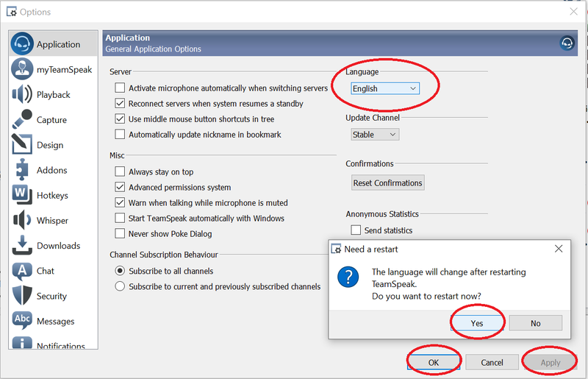This screenshot has width=588, height=379.
Task: Choose Subscribe to current and previously subscribed channels
Action: pyautogui.click(x=120, y=286)
